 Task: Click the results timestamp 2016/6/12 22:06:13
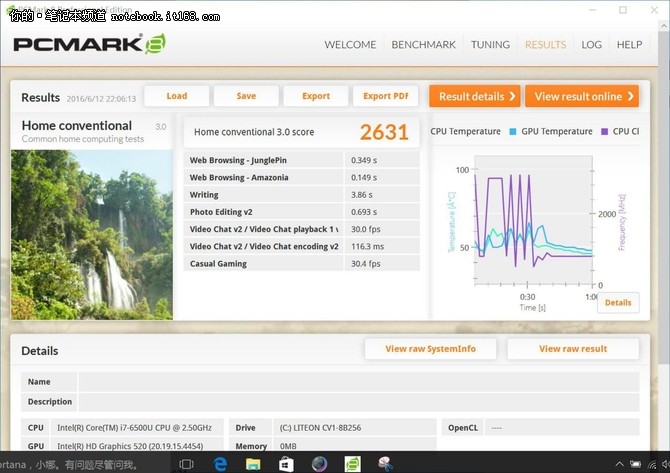[101, 99]
